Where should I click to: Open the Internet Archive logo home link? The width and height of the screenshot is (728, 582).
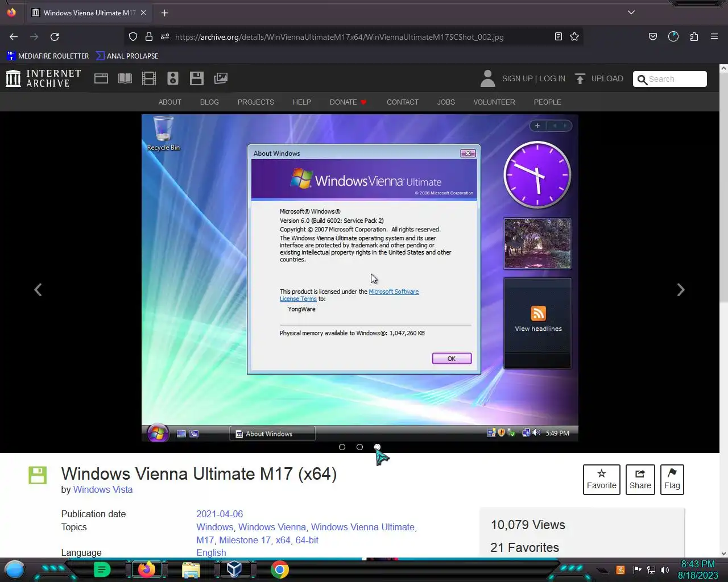(x=43, y=78)
